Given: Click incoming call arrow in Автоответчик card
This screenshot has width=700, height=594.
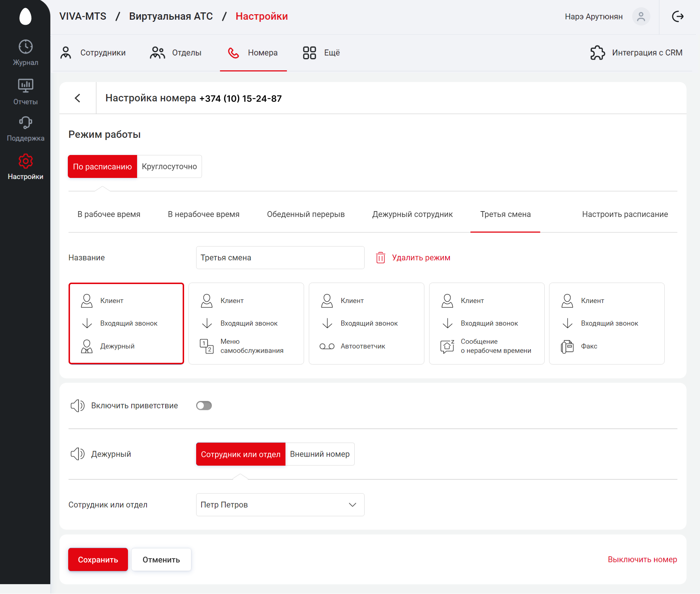Looking at the screenshot, I should [x=327, y=323].
